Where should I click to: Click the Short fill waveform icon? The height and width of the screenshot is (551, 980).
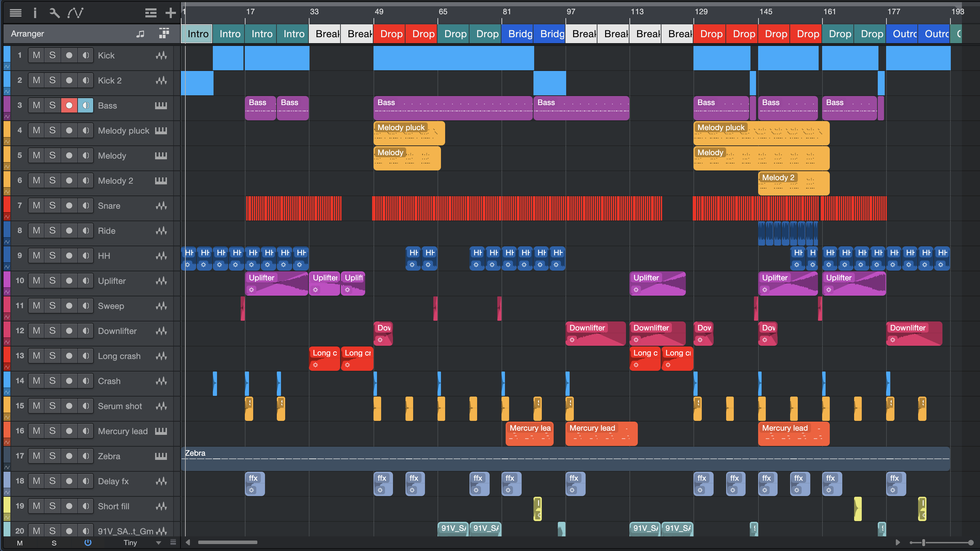point(161,506)
